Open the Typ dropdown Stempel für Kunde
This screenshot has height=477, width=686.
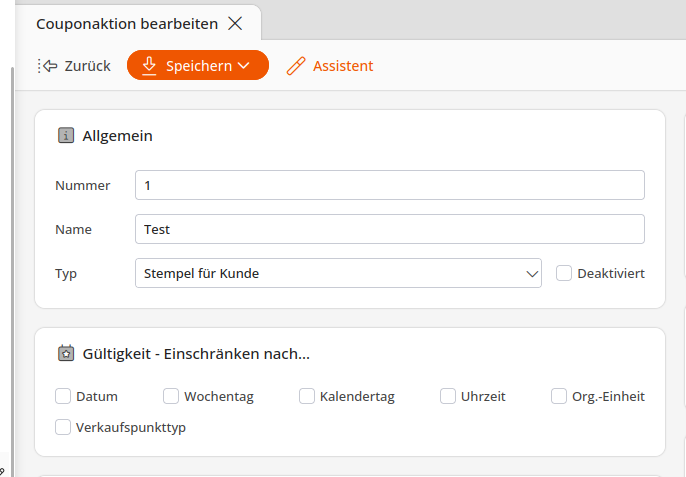338,273
